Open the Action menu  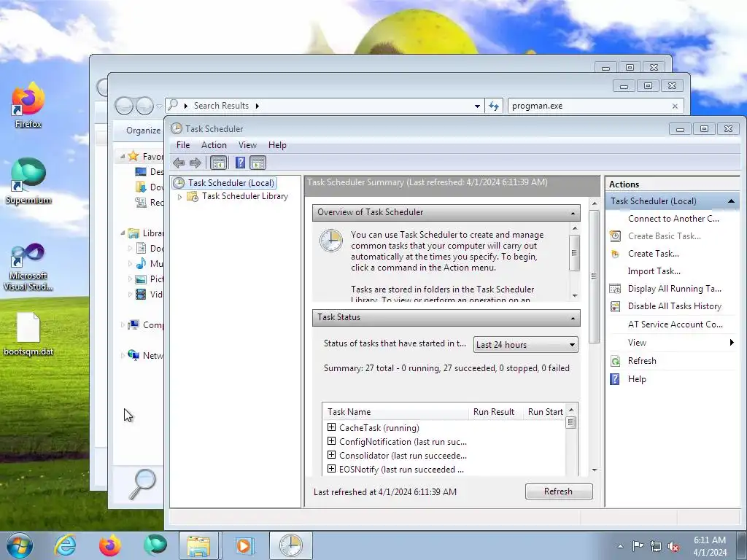(x=214, y=145)
